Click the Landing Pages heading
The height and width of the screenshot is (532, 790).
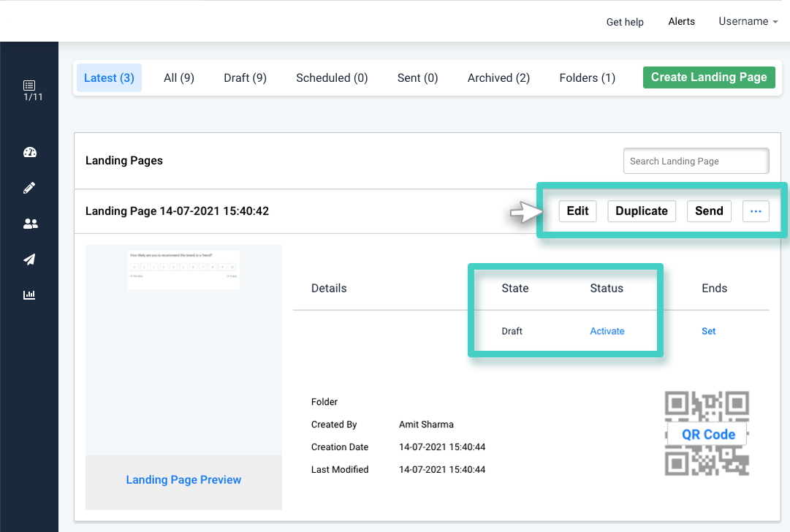tap(124, 160)
